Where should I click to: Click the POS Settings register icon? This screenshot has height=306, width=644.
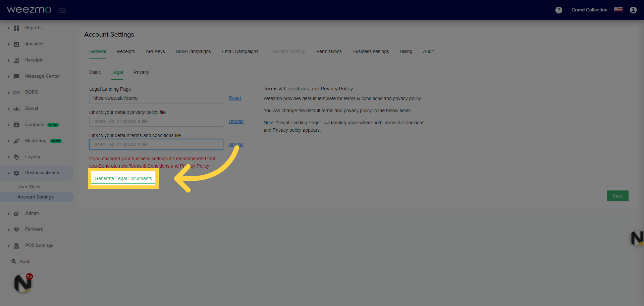click(16, 246)
